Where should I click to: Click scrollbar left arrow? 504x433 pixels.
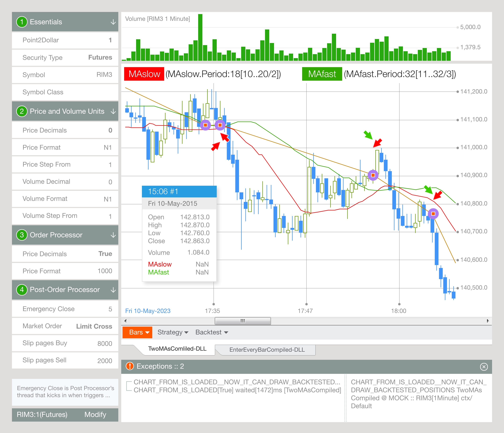click(x=125, y=321)
